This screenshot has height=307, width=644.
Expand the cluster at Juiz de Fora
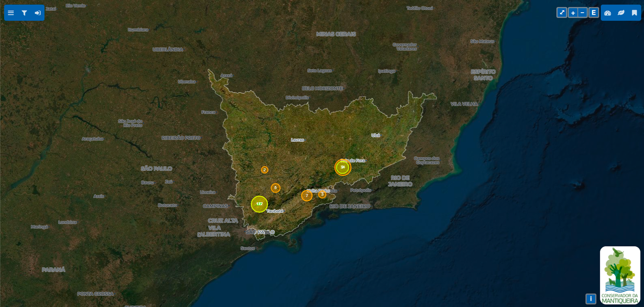tap(343, 167)
